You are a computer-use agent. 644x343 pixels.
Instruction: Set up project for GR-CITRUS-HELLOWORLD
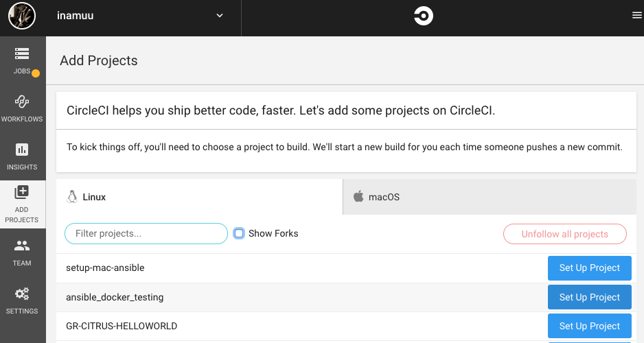[589, 326]
